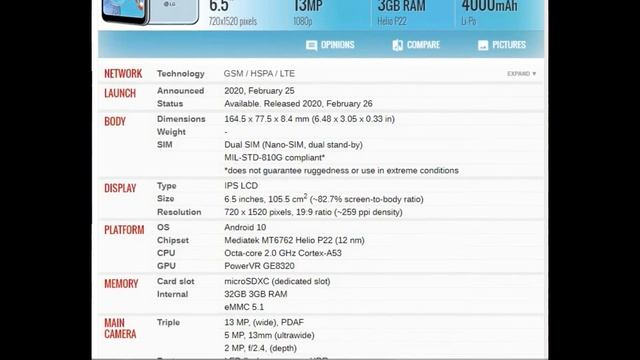
Task: Click 'Octa-core 2.0 GHz Cortex-A53' value
Action: pyautogui.click(x=283, y=253)
